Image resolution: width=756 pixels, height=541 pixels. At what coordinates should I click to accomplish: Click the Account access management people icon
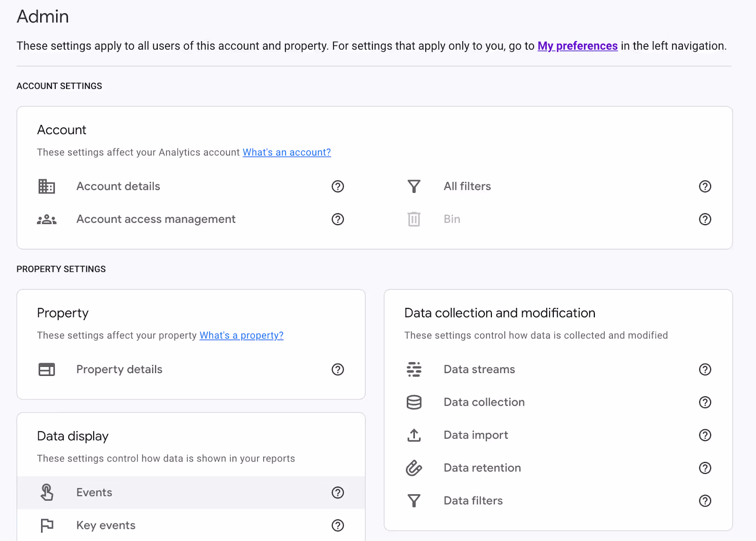[x=46, y=219]
